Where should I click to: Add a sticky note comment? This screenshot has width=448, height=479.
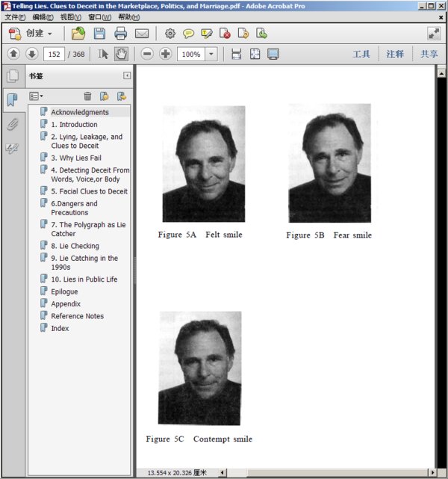click(x=188, y=34)
